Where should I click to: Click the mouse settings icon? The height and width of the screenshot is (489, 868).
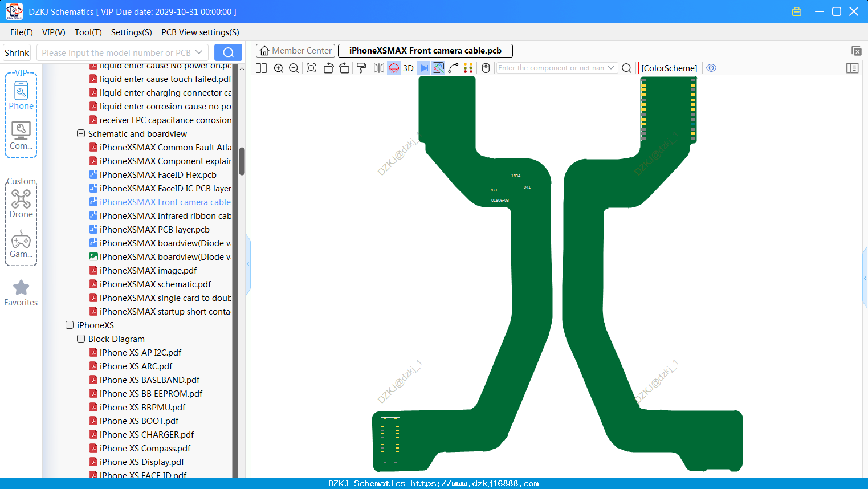click(486, 68)
